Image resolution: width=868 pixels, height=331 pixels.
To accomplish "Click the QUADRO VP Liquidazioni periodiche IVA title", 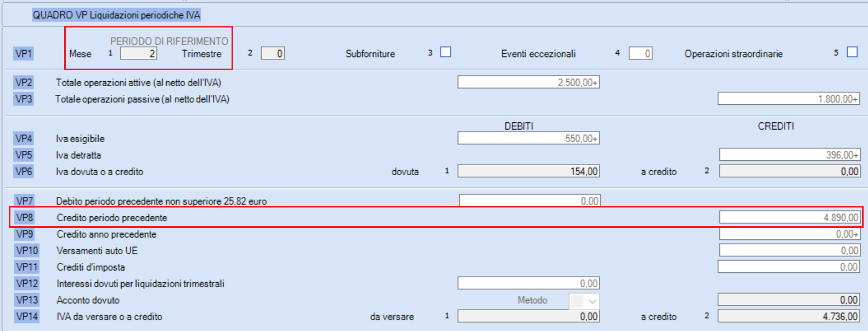I will tap(116, 15).
